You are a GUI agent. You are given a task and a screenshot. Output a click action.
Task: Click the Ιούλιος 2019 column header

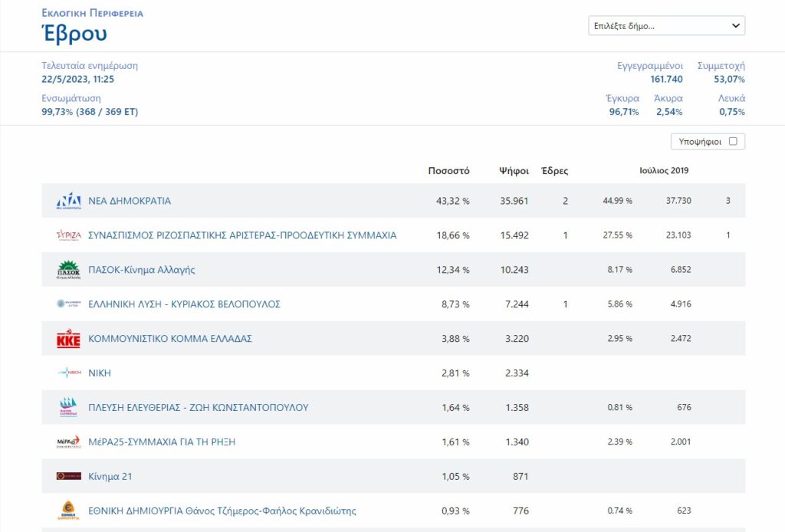[664, 170]
